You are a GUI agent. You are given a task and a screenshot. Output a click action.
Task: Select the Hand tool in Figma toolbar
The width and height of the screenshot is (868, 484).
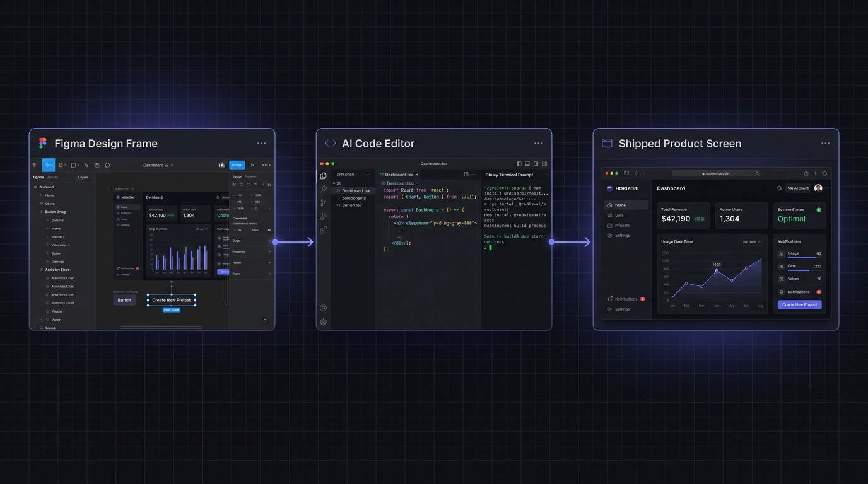tap(97, 165)
